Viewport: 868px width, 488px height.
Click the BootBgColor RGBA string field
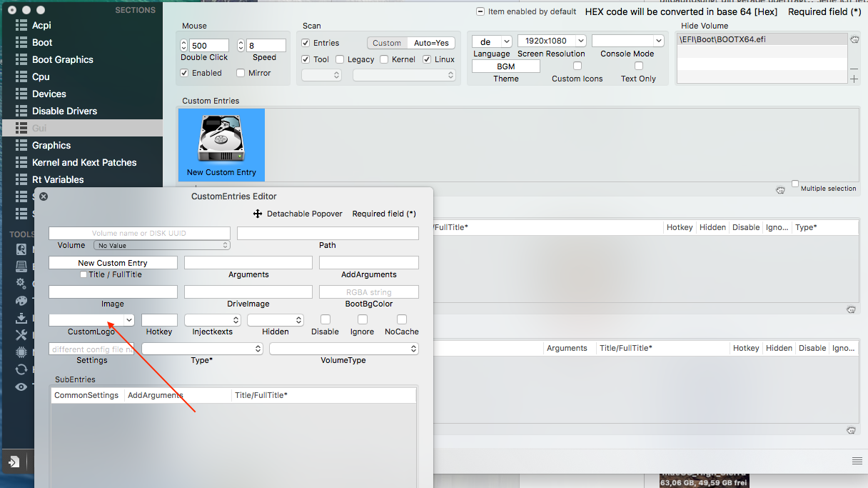tap(368, 292)
